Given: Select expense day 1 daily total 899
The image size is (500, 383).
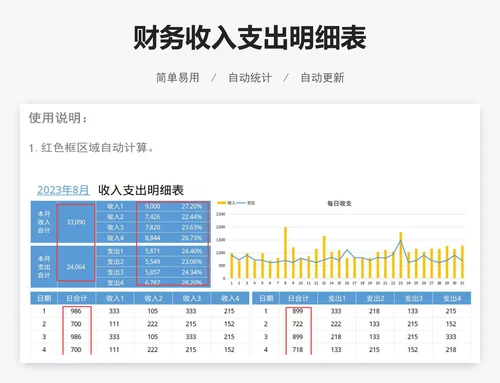Looking at the screenshot, I should (298, 311).
